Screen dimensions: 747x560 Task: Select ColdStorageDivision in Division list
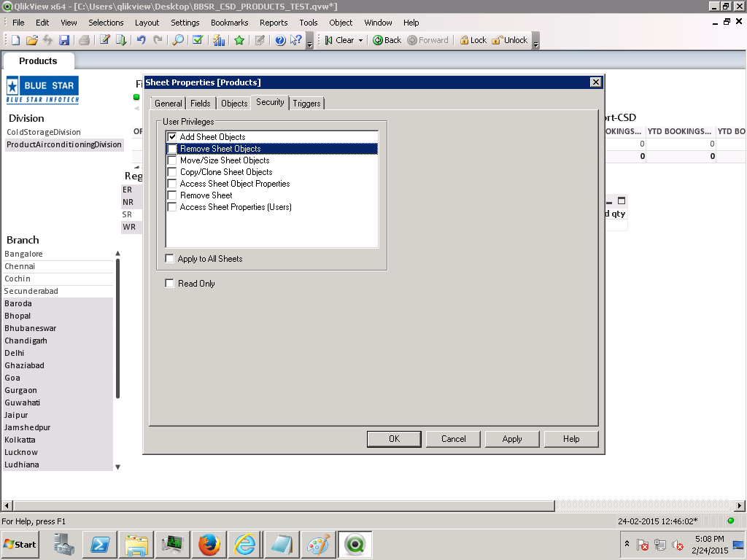tap(64, 132)
